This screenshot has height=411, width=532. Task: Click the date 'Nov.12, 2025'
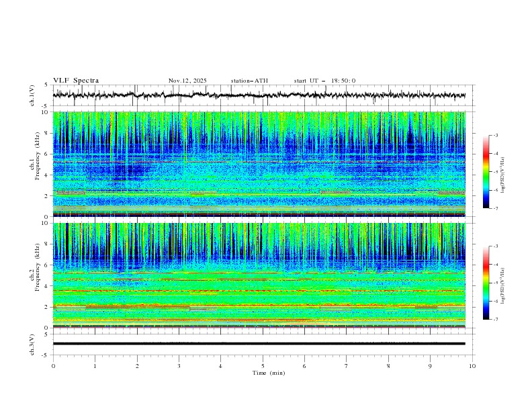click(x=187, y=81)
